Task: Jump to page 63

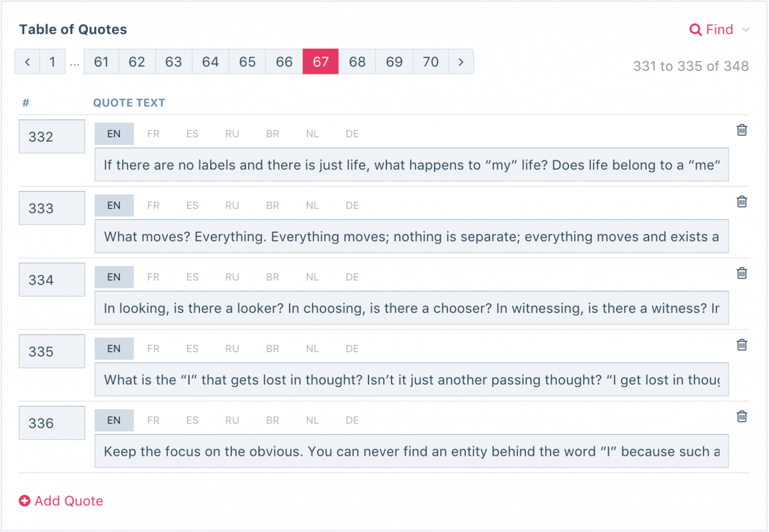Action: (x=174, y=62)
